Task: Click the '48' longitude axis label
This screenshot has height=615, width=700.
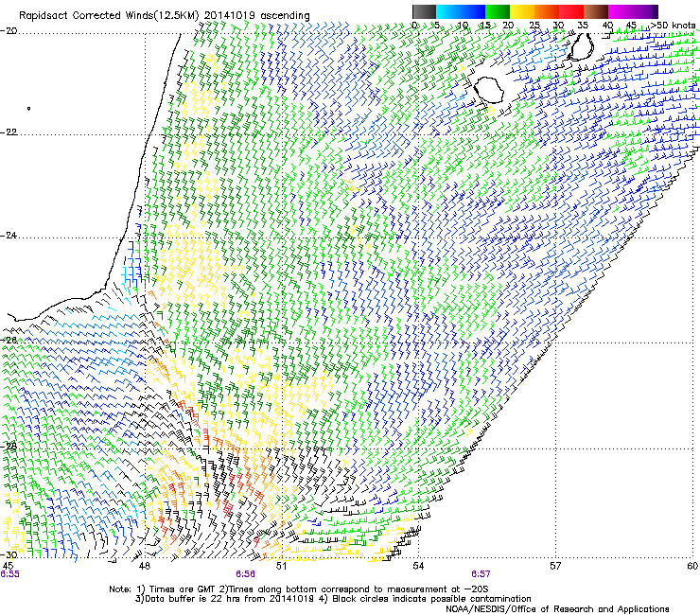Action: click(x=144, y=566)
